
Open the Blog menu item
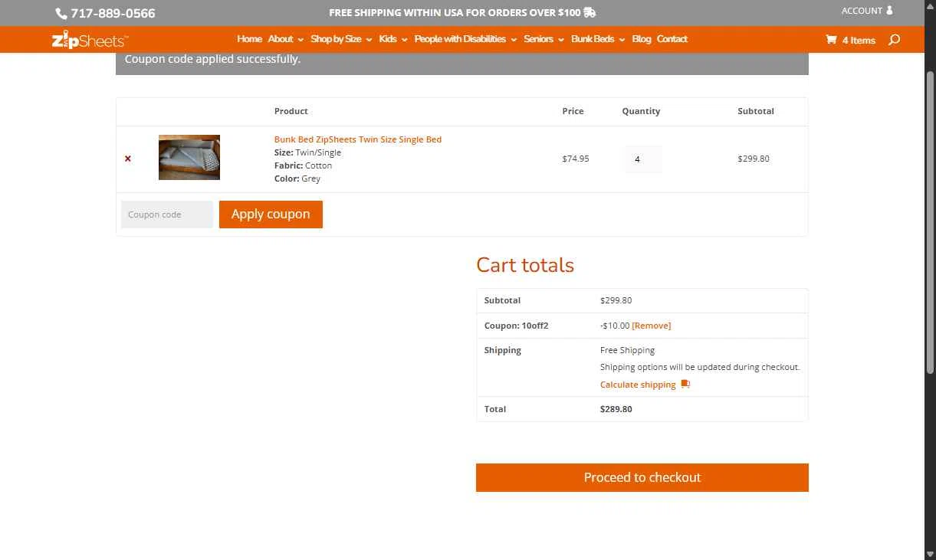tap(642, 39)
